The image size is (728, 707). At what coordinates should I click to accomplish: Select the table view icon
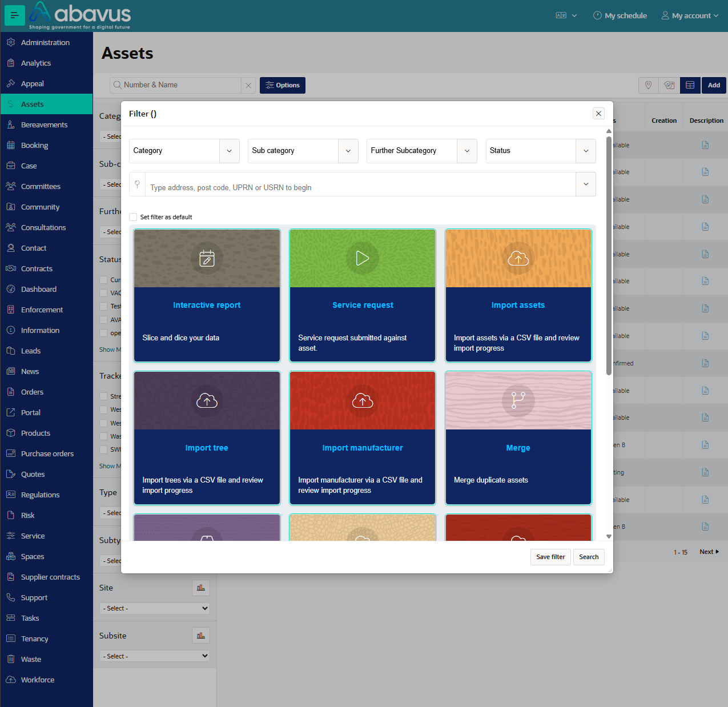[x=690, y=85]
